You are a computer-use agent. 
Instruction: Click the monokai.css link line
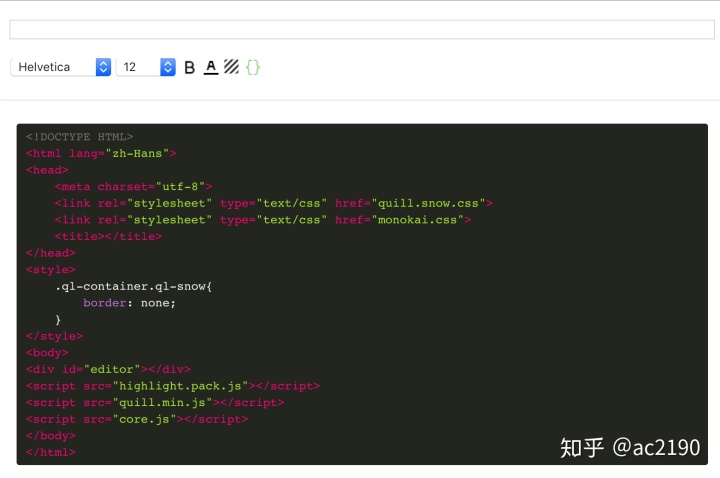(x=263, y=219)
